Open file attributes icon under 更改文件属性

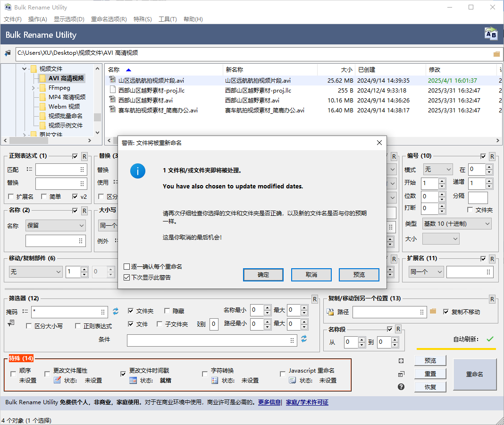(x=57, y=380)
